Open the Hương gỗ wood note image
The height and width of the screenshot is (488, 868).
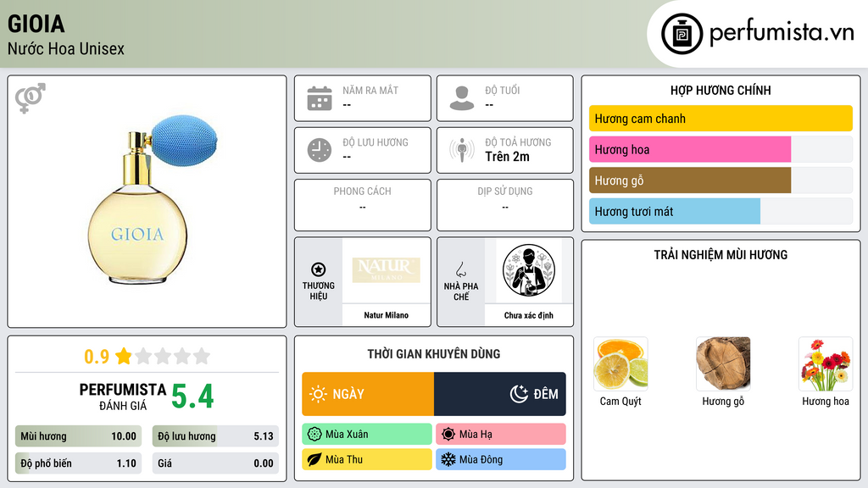click(723, 364)
